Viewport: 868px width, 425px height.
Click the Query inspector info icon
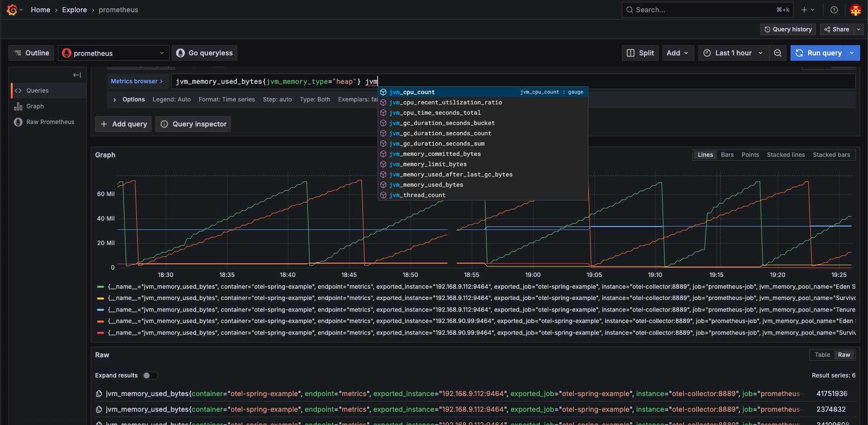click(164, 124)
